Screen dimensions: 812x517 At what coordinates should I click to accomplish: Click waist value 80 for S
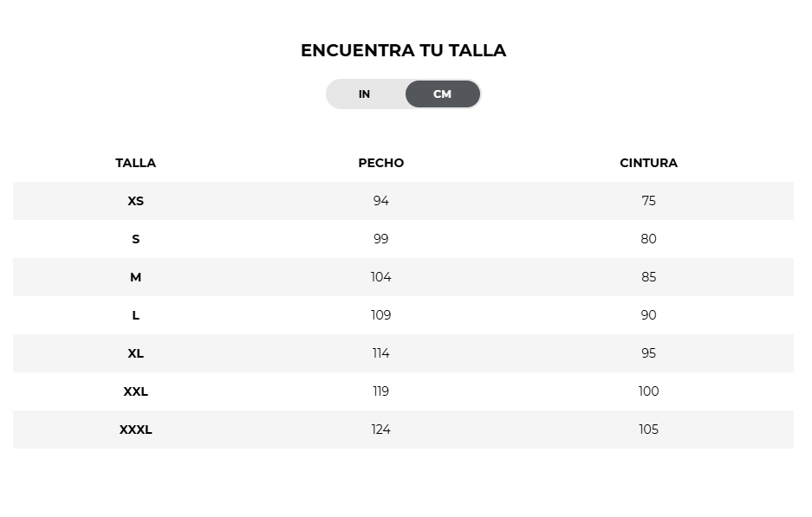pyautogui.click(x=648, y=239)
